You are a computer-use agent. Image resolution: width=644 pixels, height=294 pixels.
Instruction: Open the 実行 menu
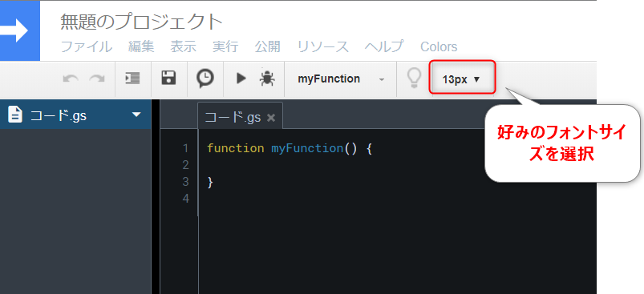coord(225,46)
